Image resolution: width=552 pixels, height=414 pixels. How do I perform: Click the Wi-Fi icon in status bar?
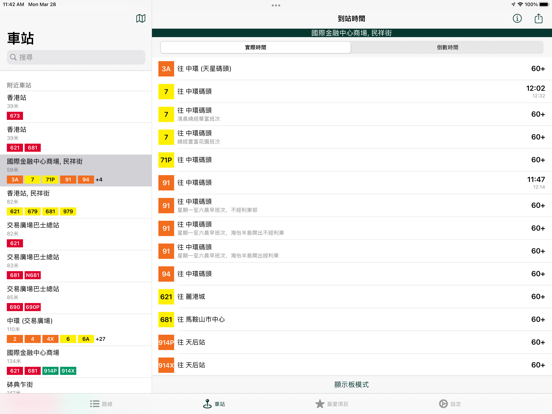tap(520, 4)
